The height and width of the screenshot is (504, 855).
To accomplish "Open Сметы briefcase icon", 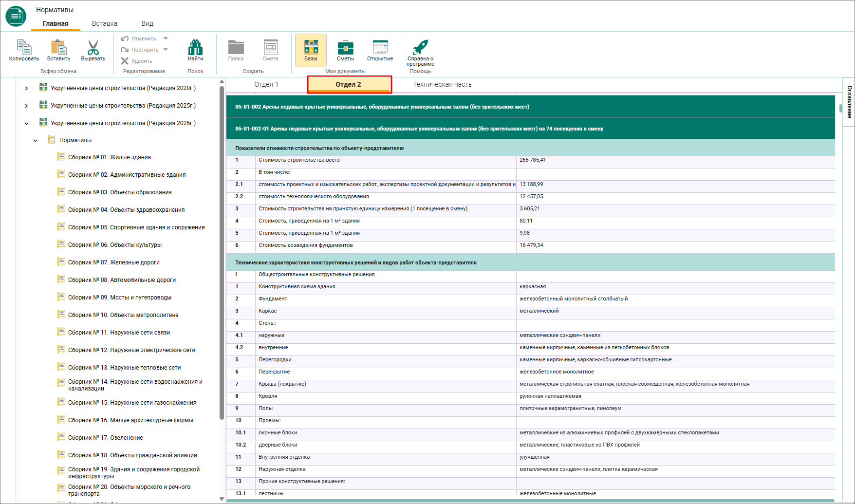I will tap(345, 47).
